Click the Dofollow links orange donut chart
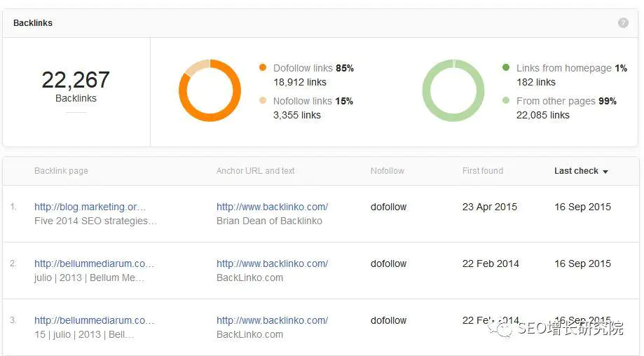This screenshot has width=644, height=356. click(x=210, y=90)
